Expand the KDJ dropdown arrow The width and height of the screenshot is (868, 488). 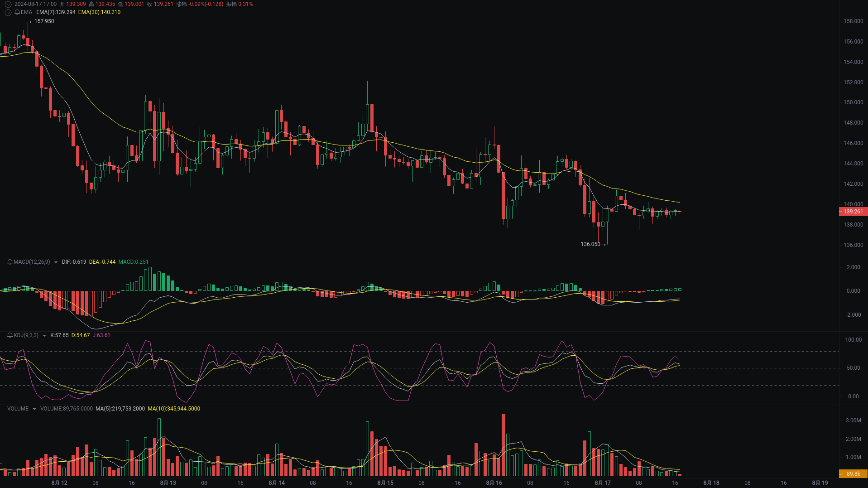click(44, 335)
